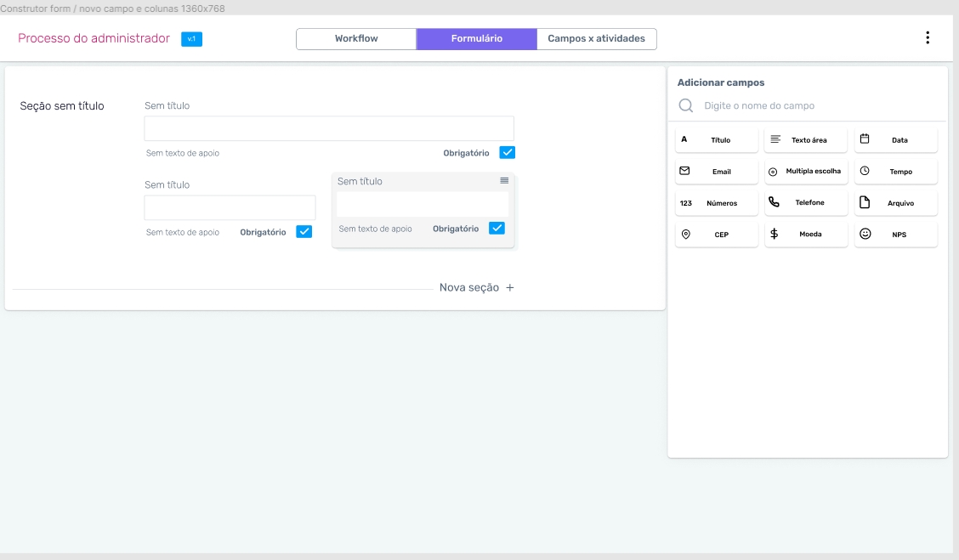
Task: Add an Email field to form
Action: point(717,172)
